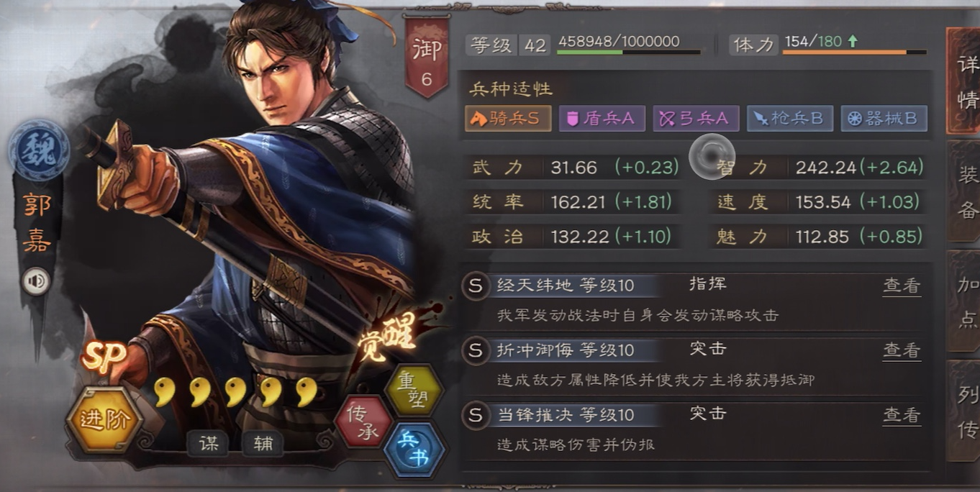The image size is (980, 492).
Task: Click the 体力 stamina progress bar
Action: 855,53
